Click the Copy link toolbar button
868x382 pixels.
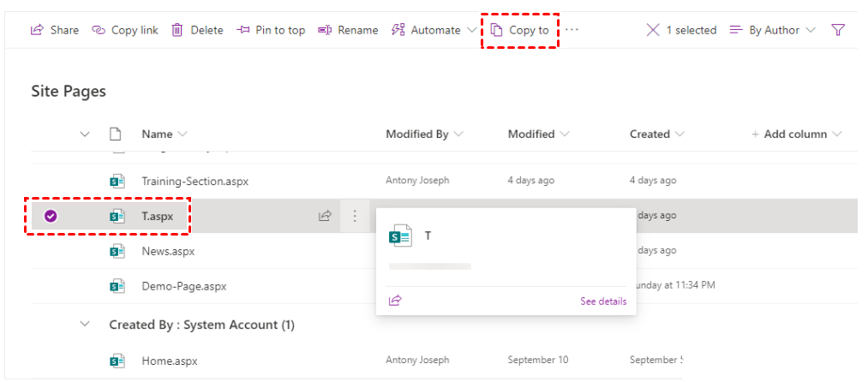coord(125,30)
